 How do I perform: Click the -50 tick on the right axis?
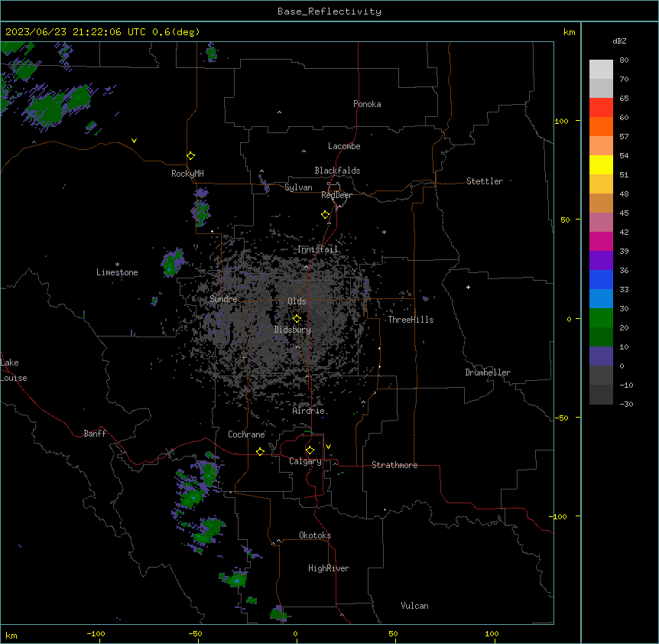[561, 418]
